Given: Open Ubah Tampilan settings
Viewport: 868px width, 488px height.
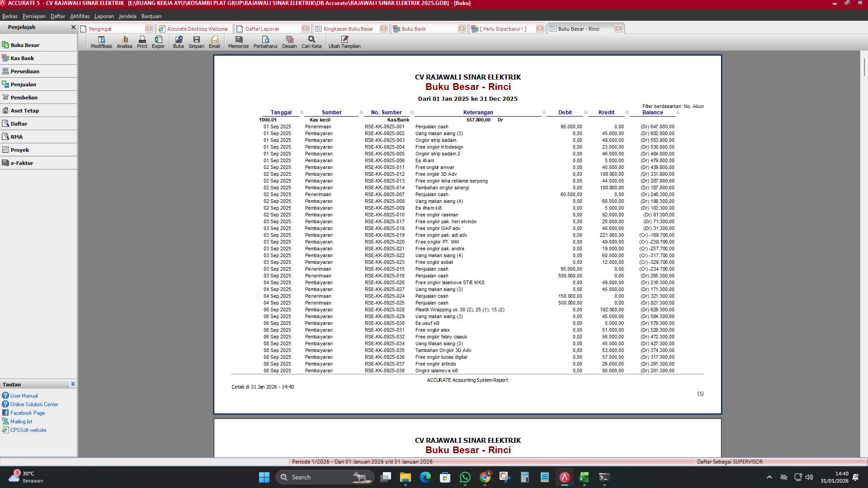Looking at the screenshot, I should 344,42.
